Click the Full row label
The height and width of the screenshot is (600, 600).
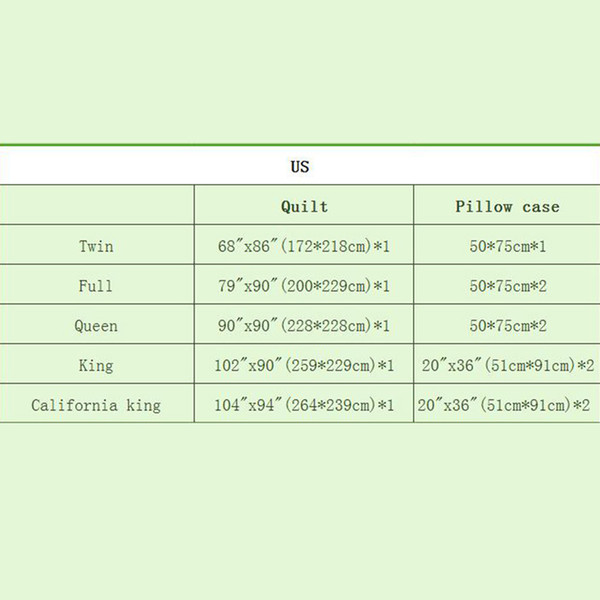point(96,286)
